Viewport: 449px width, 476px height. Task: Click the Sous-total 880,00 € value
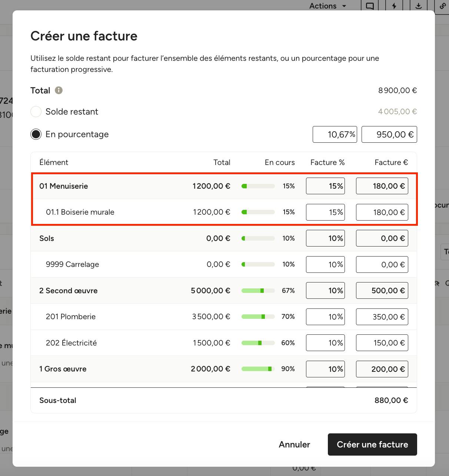point(391,400)
